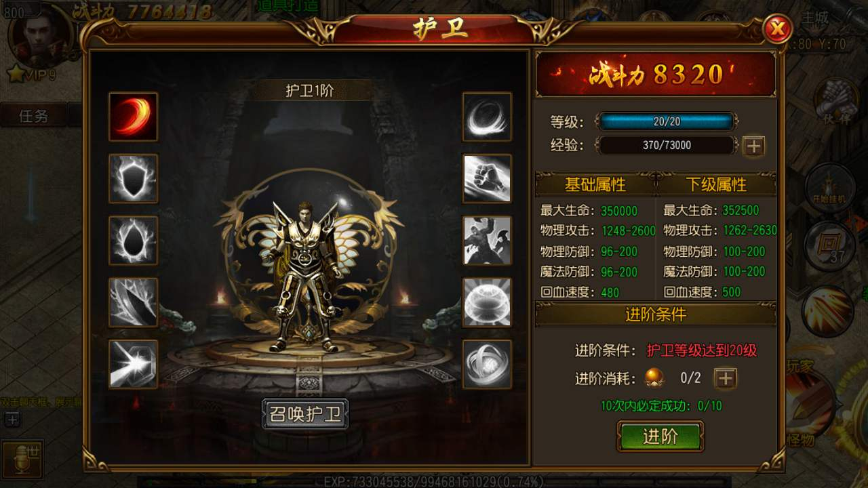Add advance materials with plus beside 0/2
The height and width of the screenshot is (488, 868).
point(726,378)
